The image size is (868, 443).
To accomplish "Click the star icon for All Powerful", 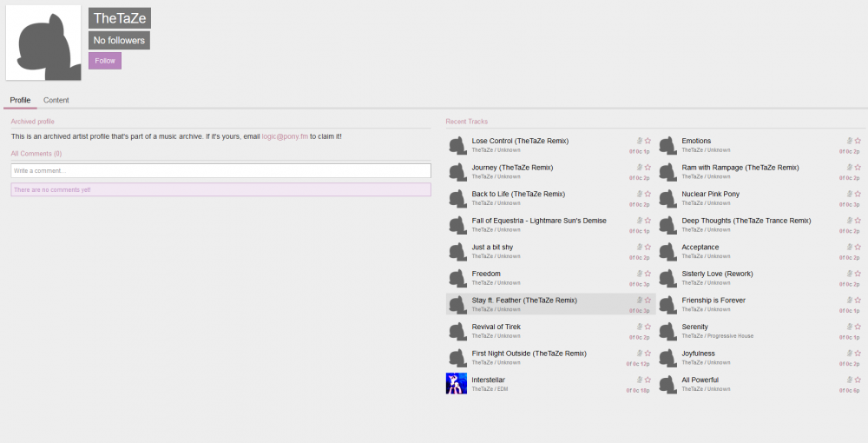I will tap(858, 380).
